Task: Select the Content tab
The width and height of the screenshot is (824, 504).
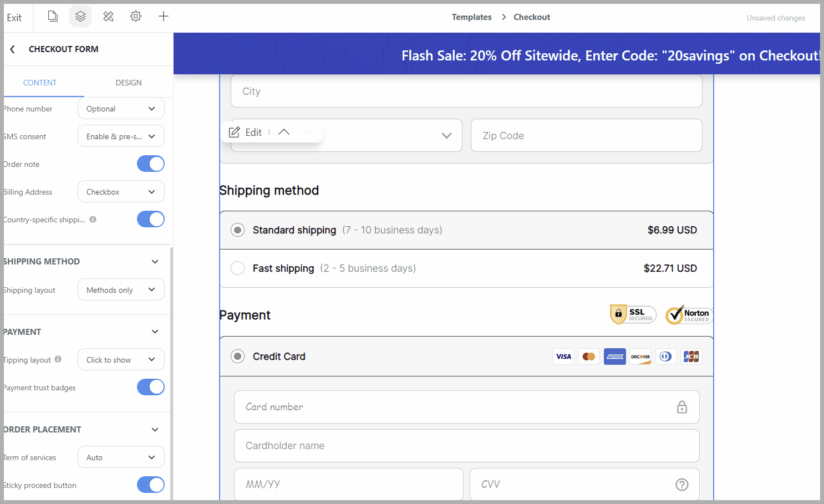Action: (40, 83)
